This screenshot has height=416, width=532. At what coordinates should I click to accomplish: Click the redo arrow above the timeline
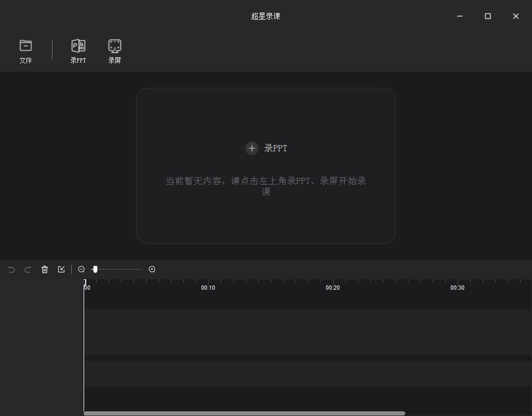click(28, 269)
